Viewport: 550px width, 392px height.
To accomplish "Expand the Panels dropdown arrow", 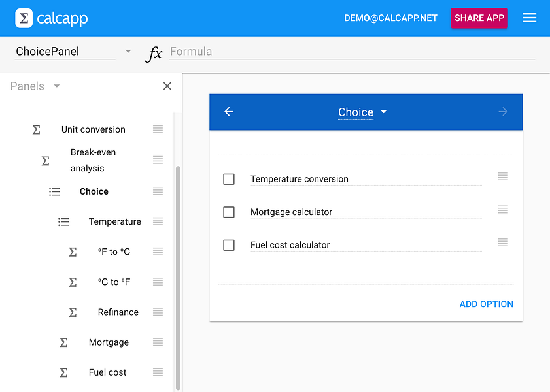I will (57, 86).
